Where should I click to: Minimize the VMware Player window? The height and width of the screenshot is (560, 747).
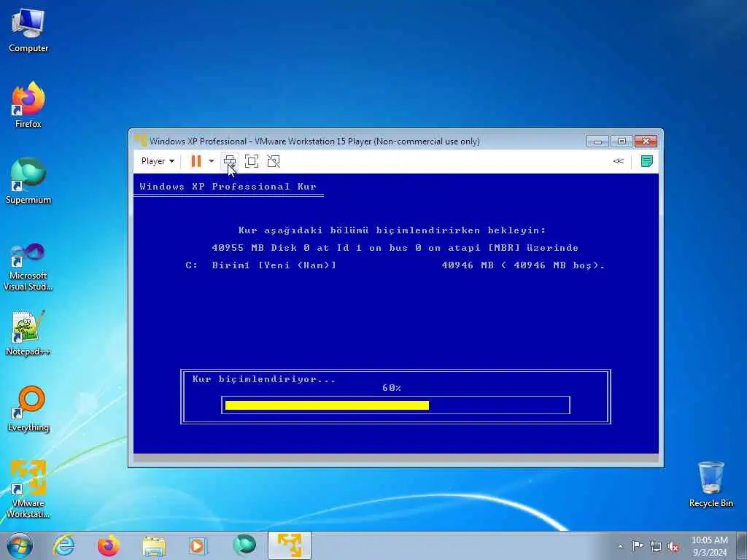597,141
